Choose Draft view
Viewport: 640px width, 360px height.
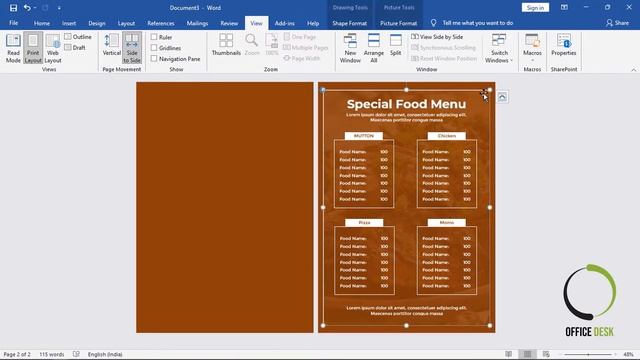coord(75,47)
